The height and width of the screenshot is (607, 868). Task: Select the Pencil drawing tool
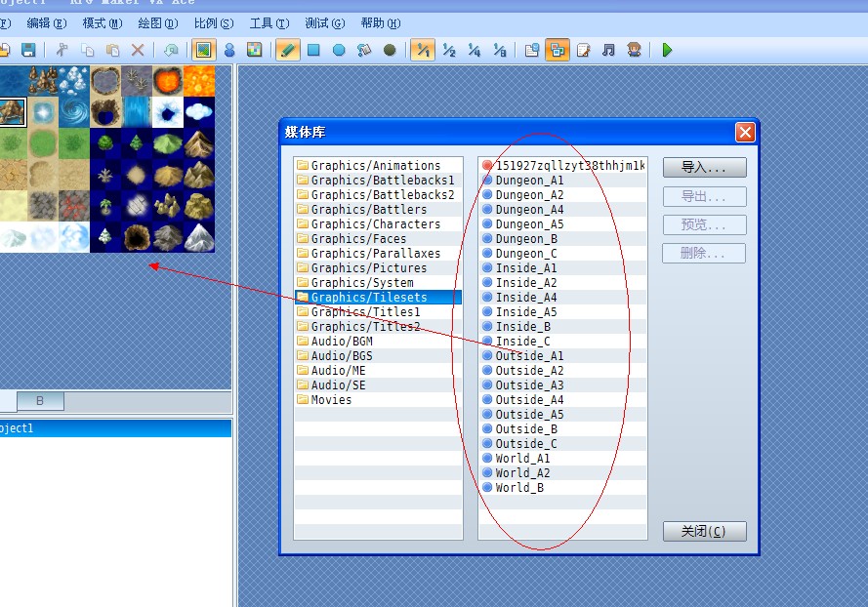point(288,51)
